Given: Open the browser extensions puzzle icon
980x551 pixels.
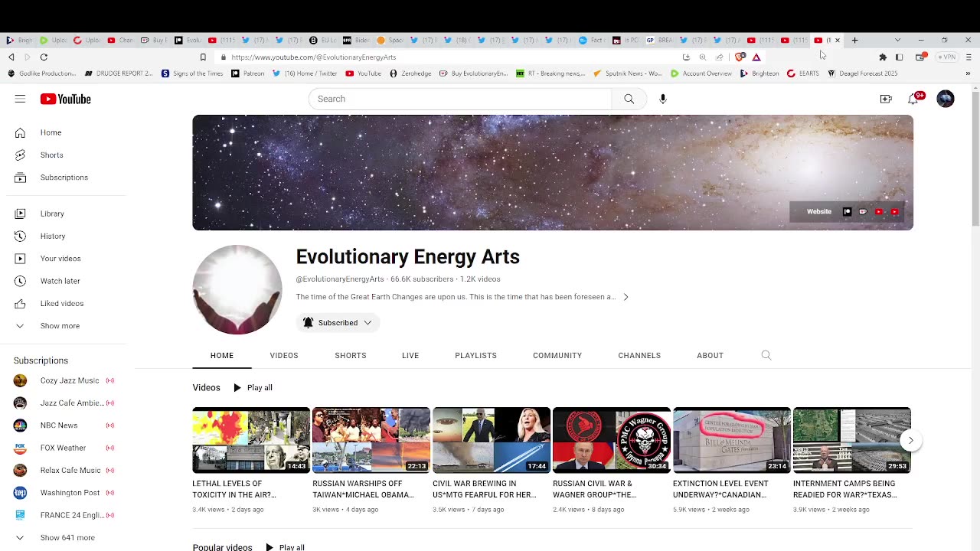Looking at the screenshot, I should (883, 57).
